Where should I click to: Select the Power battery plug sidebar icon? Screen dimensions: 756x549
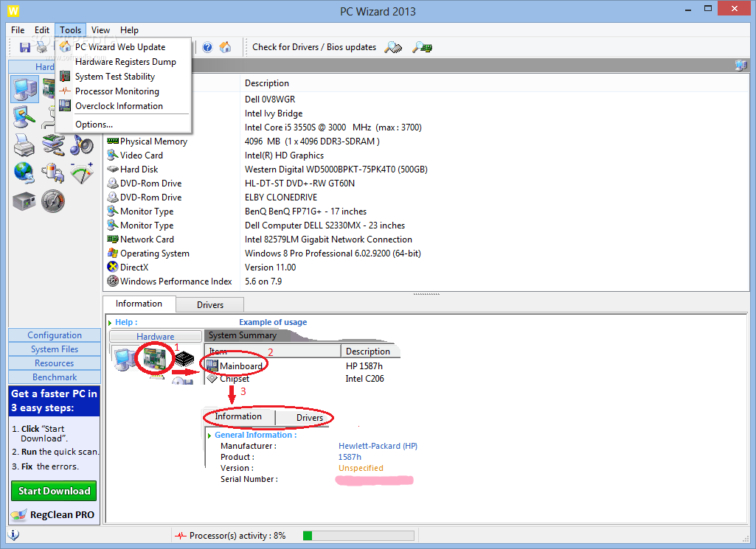(53, 173)
